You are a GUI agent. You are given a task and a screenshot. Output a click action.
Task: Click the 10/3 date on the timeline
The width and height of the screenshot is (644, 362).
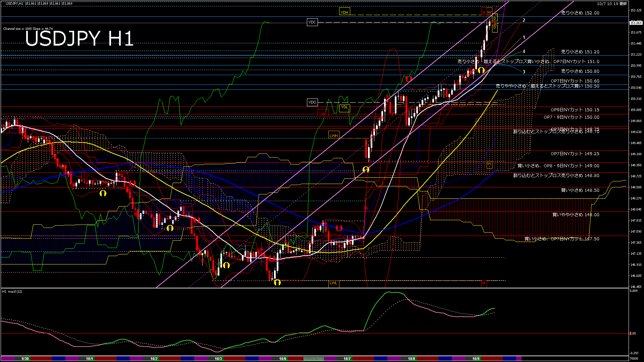(x=218, y=359)
